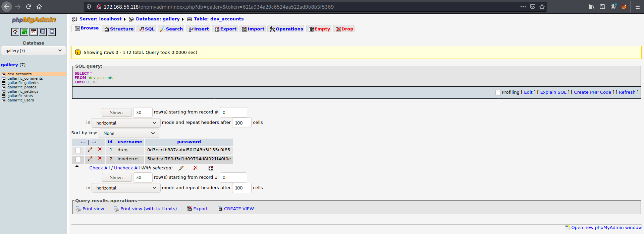Open the SQL query window icon in sidebar
644x234 pixels.
click(34, 32)
